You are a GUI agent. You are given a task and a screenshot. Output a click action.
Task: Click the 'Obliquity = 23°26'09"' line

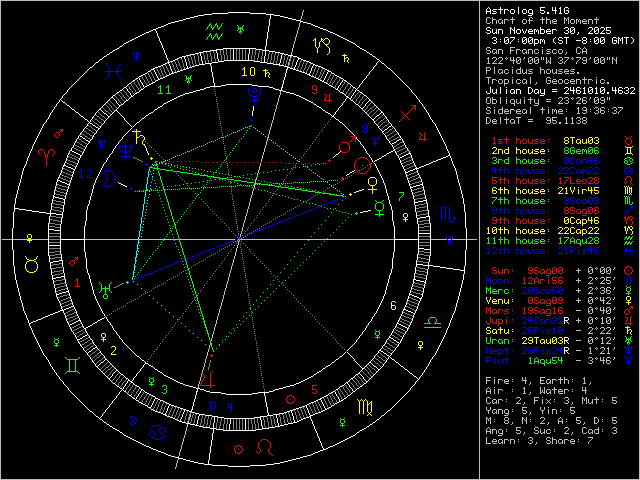click(x=548, y=101)
